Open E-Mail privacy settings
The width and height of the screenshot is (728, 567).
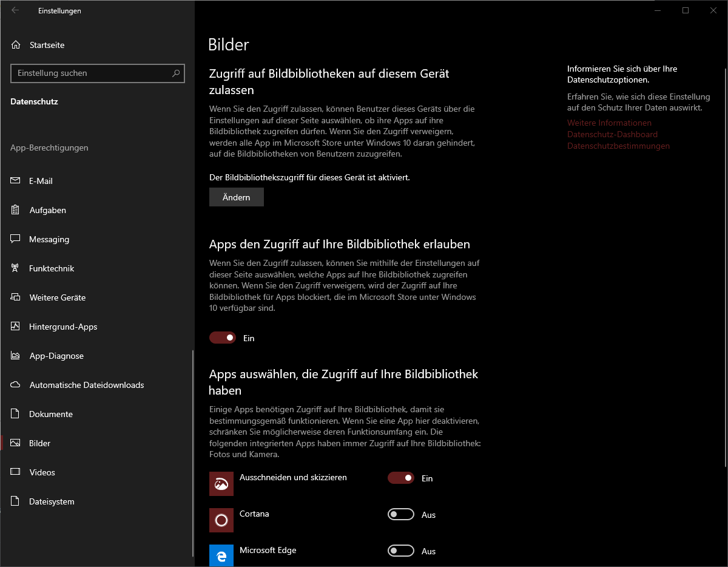pyautogui.click(x=97, y=181)
